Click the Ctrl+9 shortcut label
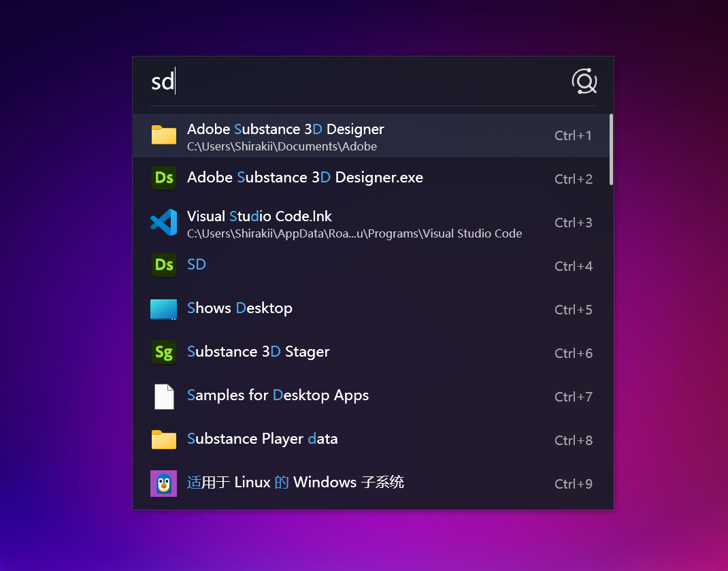This screenshot has height=571, width=728. [573, 484]
